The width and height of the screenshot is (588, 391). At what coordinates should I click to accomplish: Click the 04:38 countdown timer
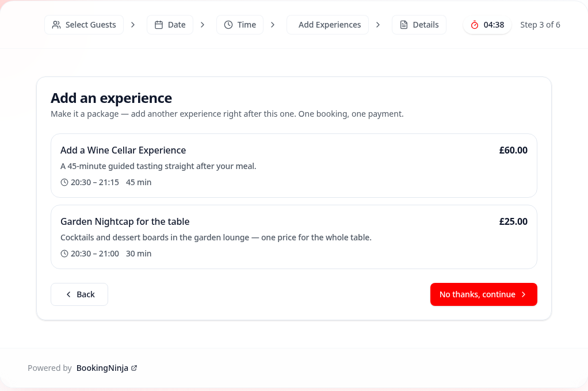[487, 25]
